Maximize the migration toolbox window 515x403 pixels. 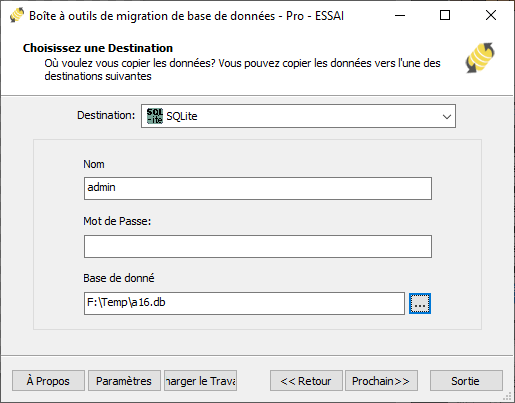[x=445, y=15]
